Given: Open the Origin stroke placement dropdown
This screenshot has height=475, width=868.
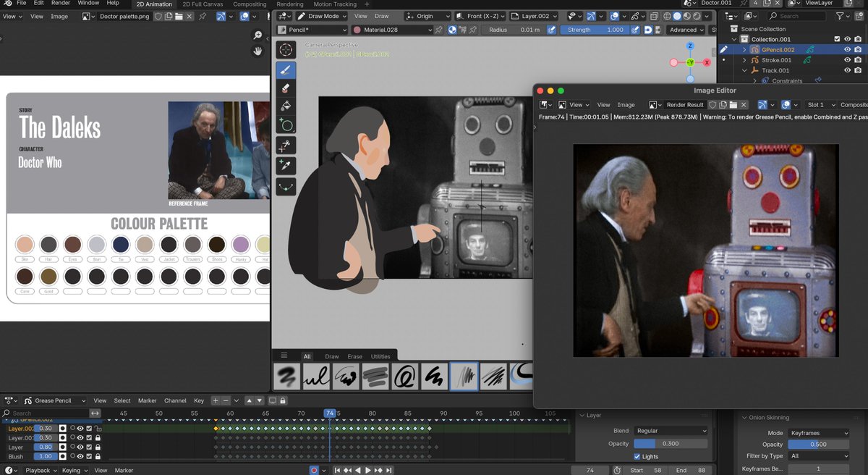Looking at the screenshot, I should tap(429, 16).
